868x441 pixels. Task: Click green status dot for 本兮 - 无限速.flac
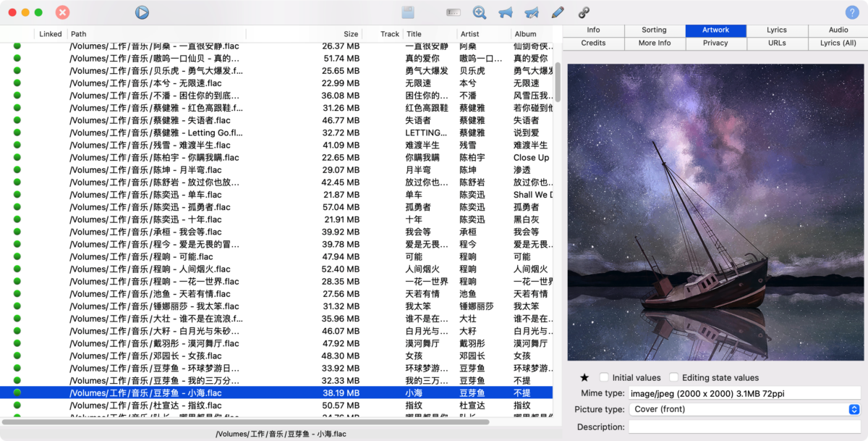click(17, 83)
